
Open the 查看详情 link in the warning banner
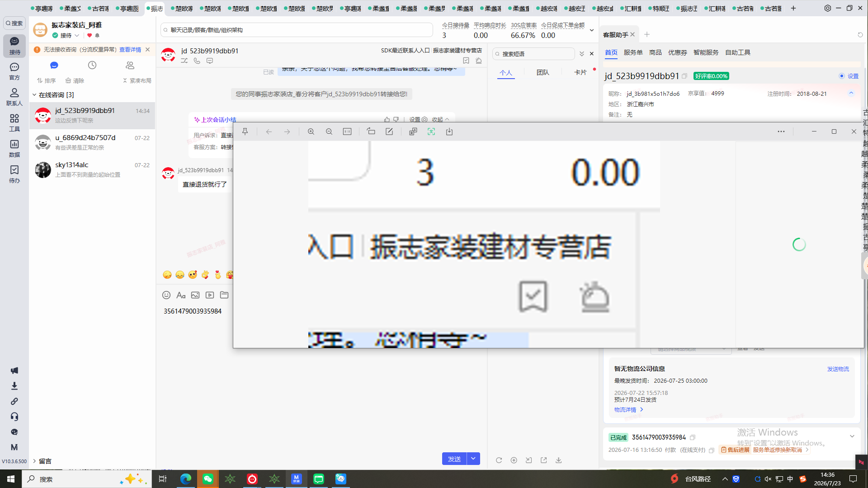tap(130, 50)
